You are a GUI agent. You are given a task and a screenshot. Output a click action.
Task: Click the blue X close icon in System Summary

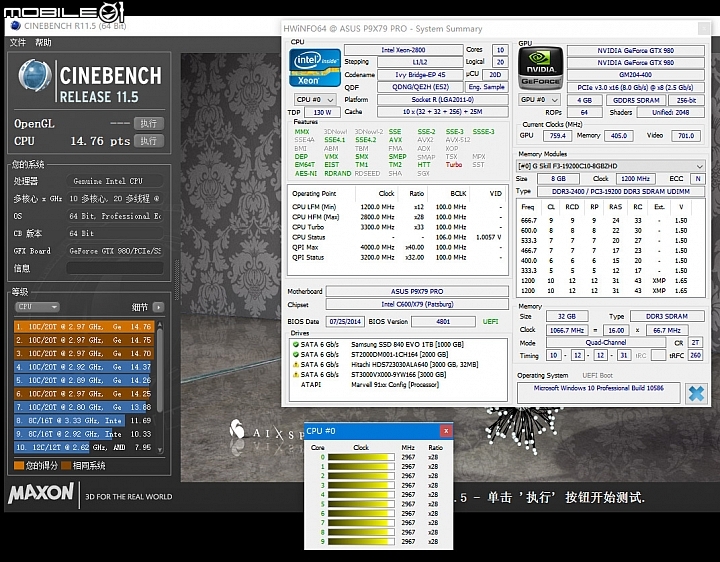click(696, 393)
